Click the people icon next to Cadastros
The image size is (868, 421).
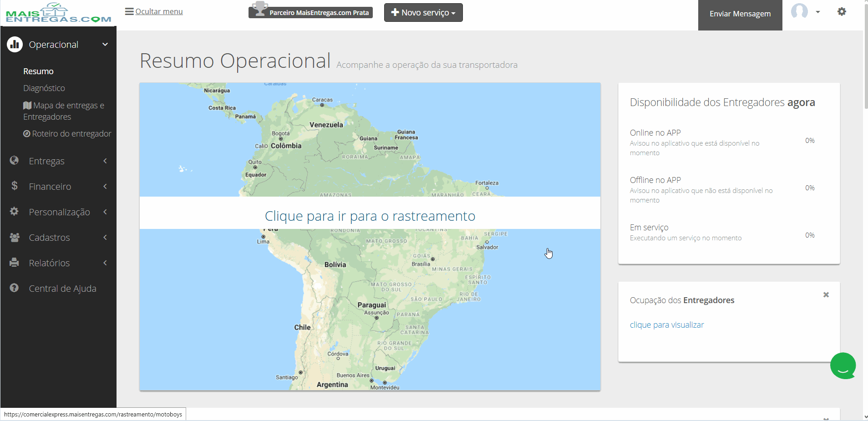point(15,237)
